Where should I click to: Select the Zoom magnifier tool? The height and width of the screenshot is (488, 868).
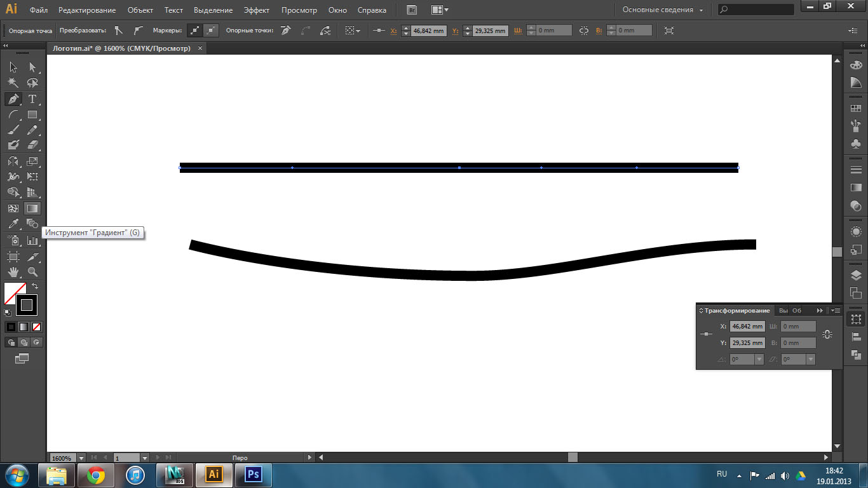tap(32, 272)
